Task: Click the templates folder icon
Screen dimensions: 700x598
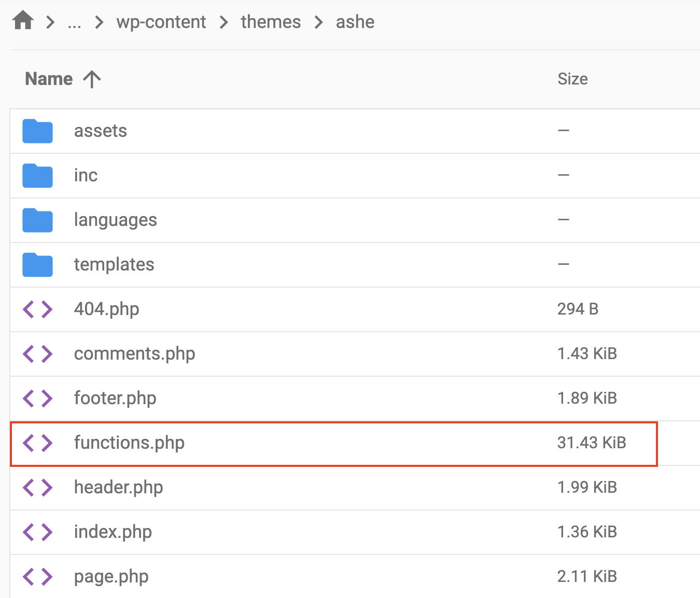Action: click(x=37, y=265)
